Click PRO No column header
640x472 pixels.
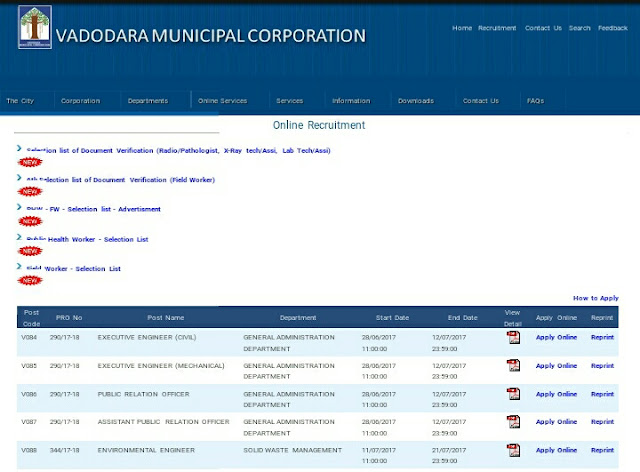[69, 318]
